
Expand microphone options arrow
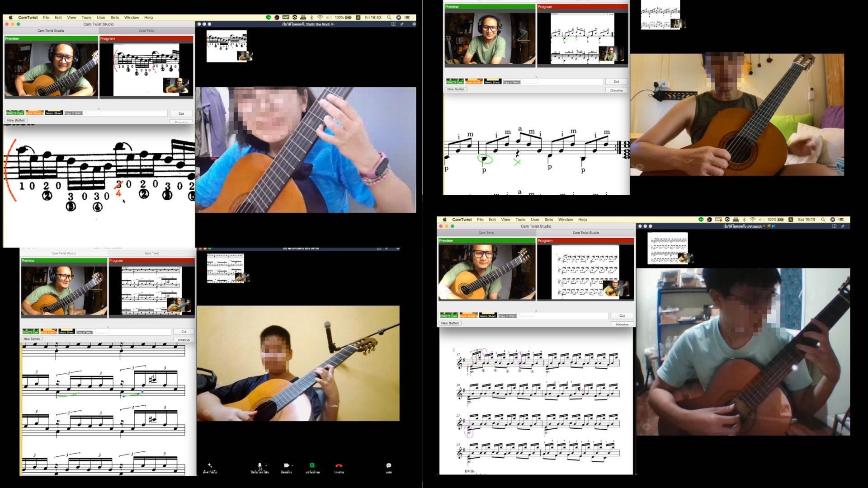tap(266, 465)
